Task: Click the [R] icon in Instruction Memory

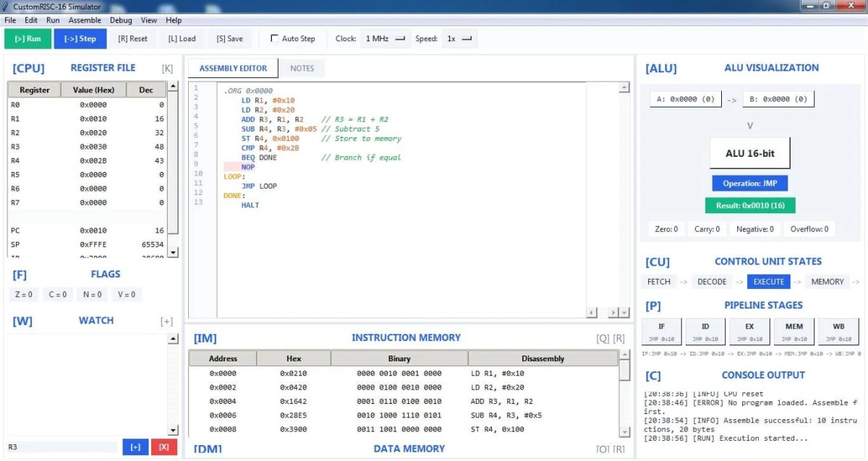Action: (x=618, y=338)
